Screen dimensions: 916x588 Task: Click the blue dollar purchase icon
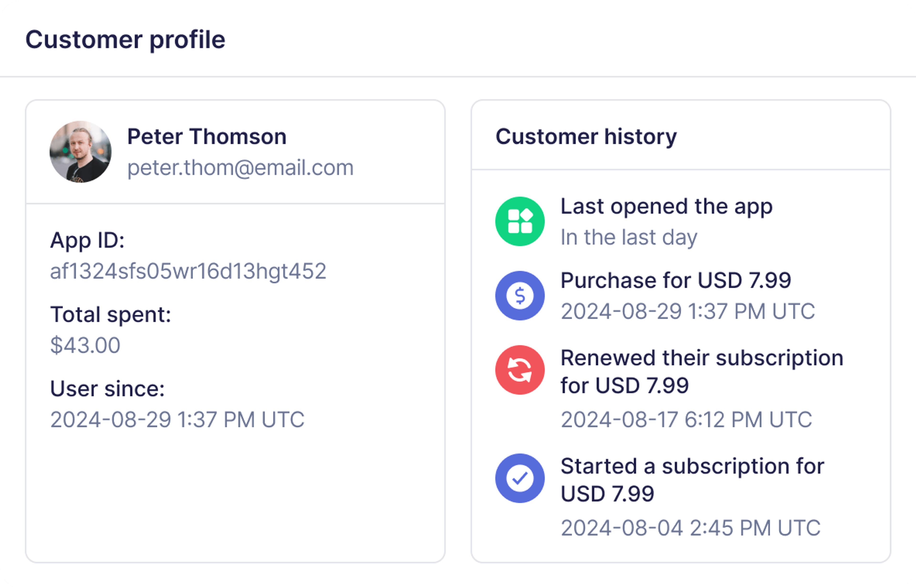pyautogui.click(x=520, y=296)
